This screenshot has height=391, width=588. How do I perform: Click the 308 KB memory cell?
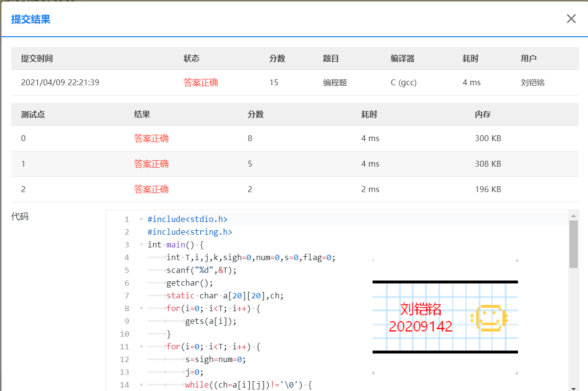click(488, 164)
